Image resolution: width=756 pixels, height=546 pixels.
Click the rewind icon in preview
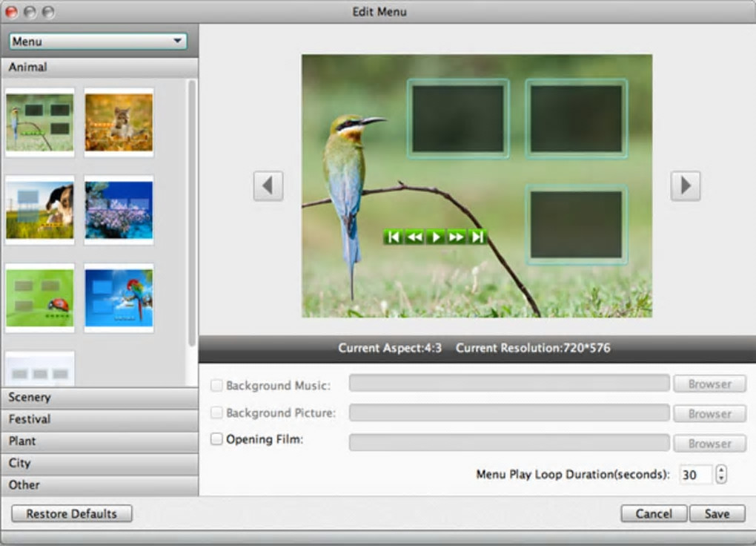pyautogui.click(x=414, y=237)
